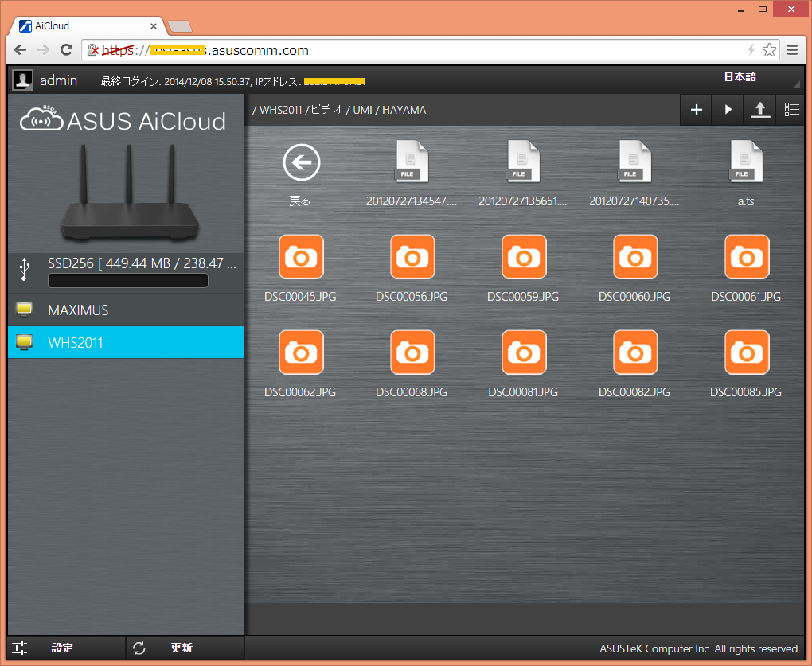Click the asuscomm.com address bar

[431, 50]
